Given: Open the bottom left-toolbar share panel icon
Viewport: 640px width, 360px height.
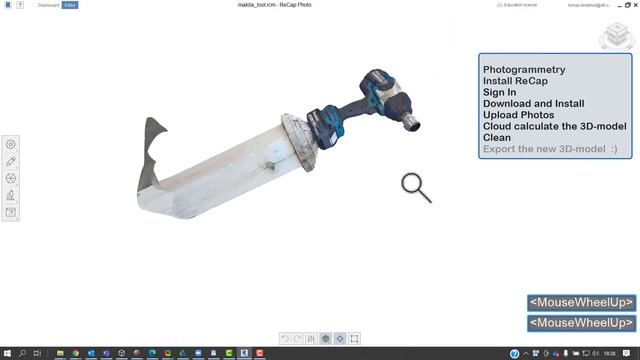Looking at the screenshot, I should tap(11, 212).
